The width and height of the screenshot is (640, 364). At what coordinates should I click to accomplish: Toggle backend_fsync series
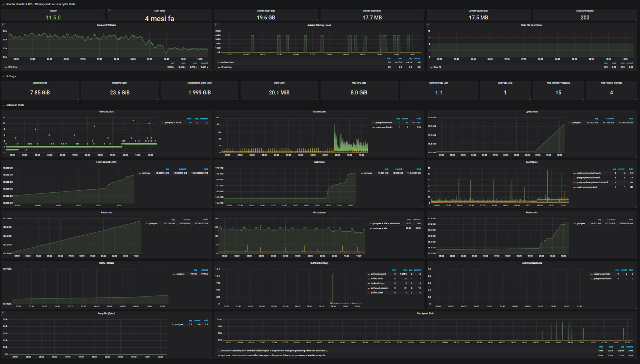(377, 283)
